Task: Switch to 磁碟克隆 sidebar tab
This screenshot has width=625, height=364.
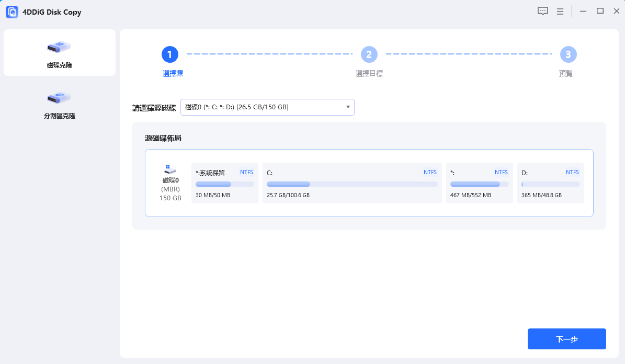Action: pyautogui.click(x=59, y=53)
